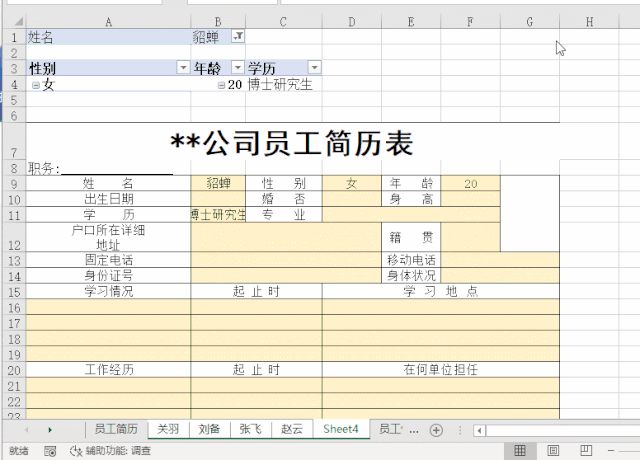Switch to Page Break Preview view

[x=586, y=451]
